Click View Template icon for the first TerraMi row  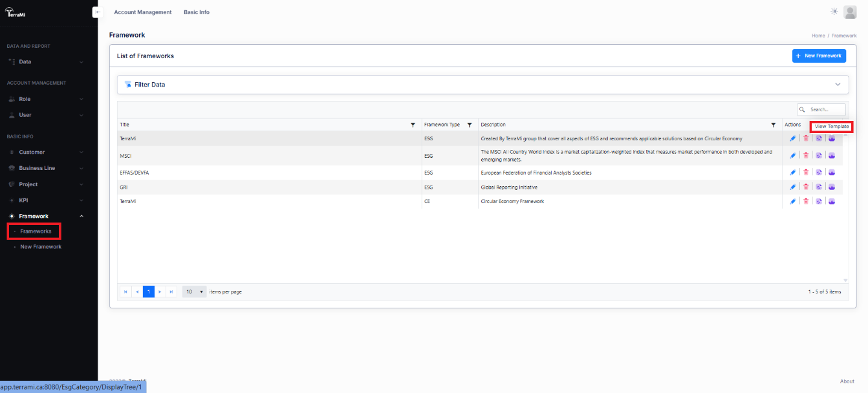tap(832, 138)
